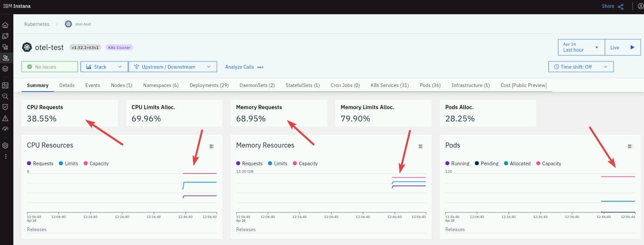Viewport: 644px width, 245px height.
Task: Toggle Capacity series in Memory Resources legend
Action: tap(305, 163)
